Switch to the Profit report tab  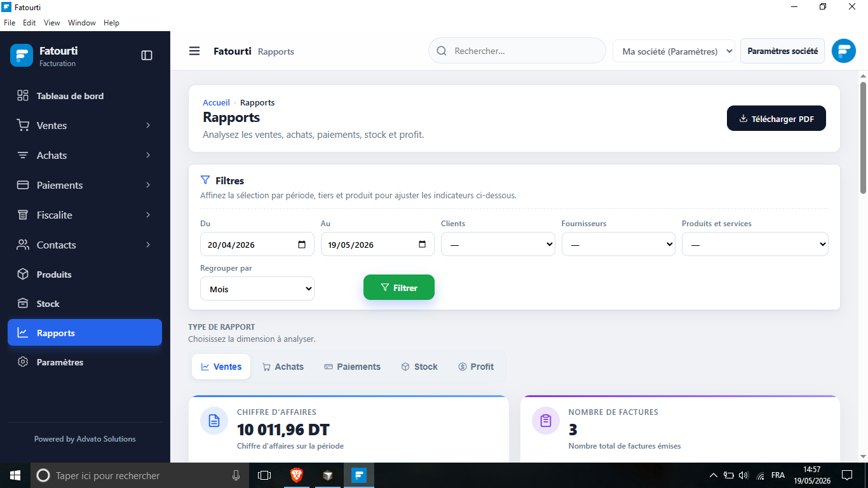tap(476, 367)
